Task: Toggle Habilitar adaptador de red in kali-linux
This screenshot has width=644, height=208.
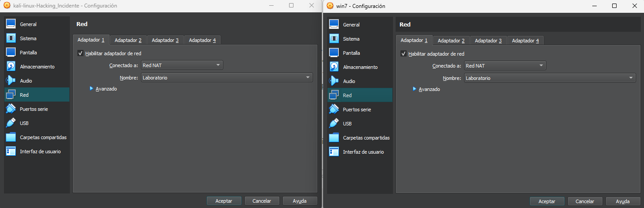Action: (80, 53)
